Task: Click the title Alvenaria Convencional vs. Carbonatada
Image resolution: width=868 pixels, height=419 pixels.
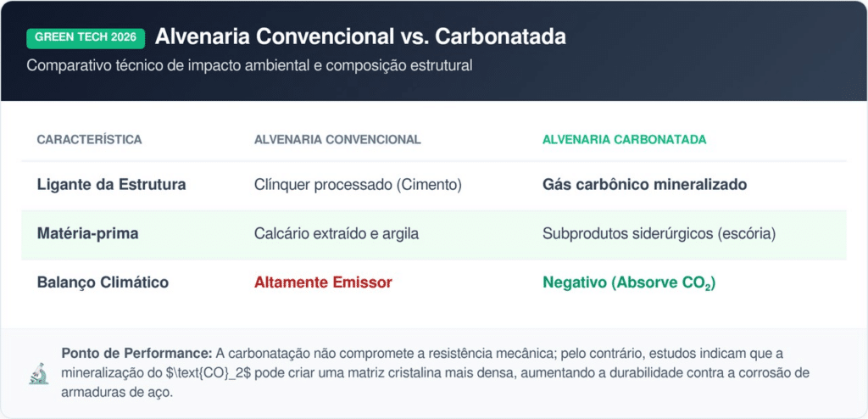Action: (360, 37)
